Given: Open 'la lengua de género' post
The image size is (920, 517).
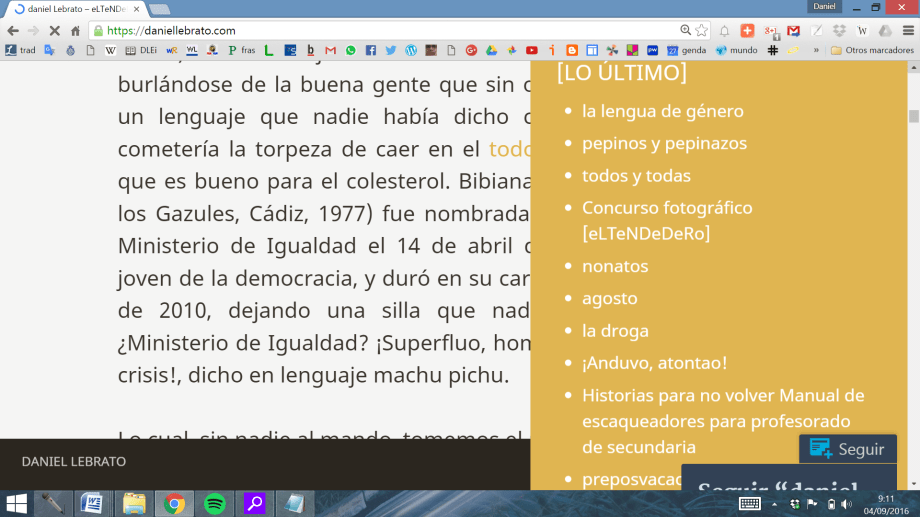Looking at the screenshot, I should click(x=662, y=111).
